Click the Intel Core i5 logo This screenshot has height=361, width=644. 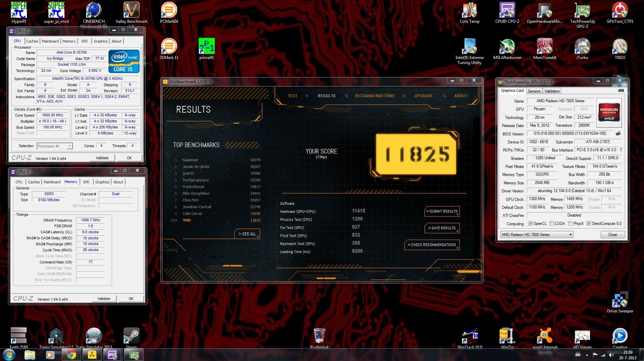(124, 61)
